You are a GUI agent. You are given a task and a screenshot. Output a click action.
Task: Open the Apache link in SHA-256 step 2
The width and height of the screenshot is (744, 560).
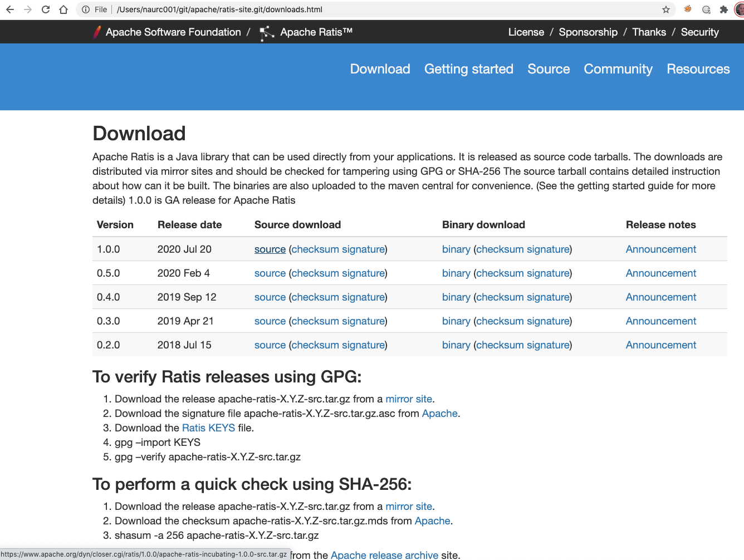433,521
